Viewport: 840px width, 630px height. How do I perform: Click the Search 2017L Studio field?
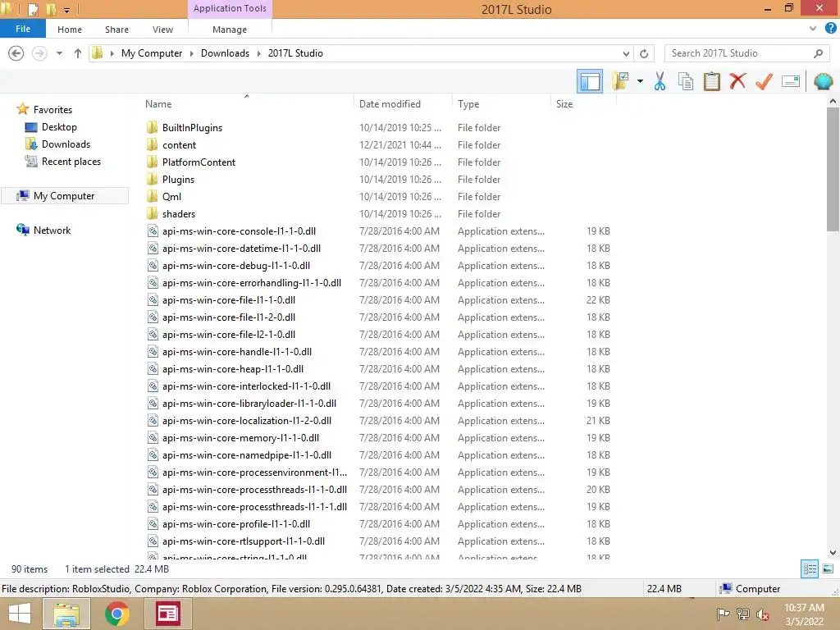pos(746,53)
